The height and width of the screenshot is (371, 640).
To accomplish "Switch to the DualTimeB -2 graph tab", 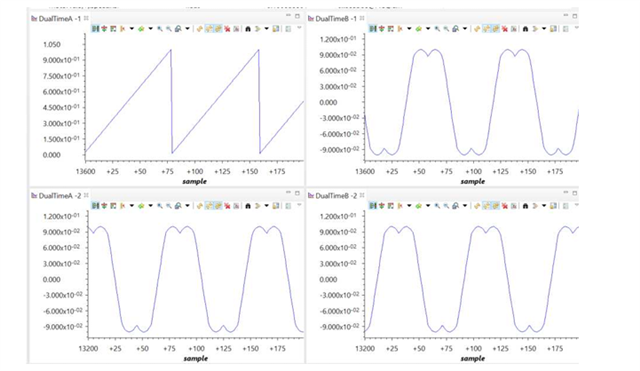I will coord(336,195).
